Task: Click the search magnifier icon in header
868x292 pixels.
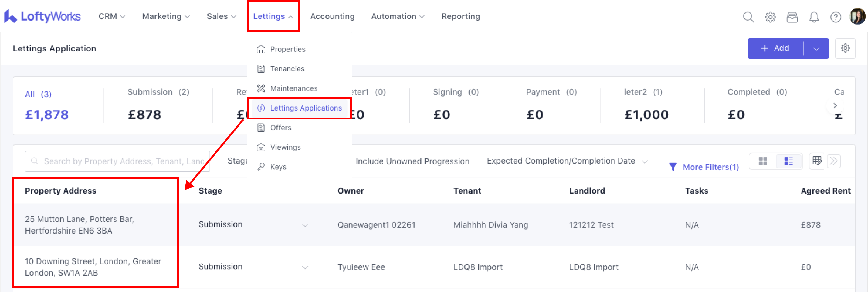Action: pyautogui.click(x=748, y=17)
